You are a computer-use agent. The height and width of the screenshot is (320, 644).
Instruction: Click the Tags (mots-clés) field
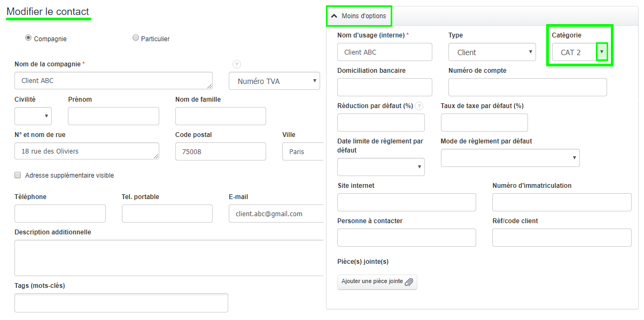(x=121, y=303)
